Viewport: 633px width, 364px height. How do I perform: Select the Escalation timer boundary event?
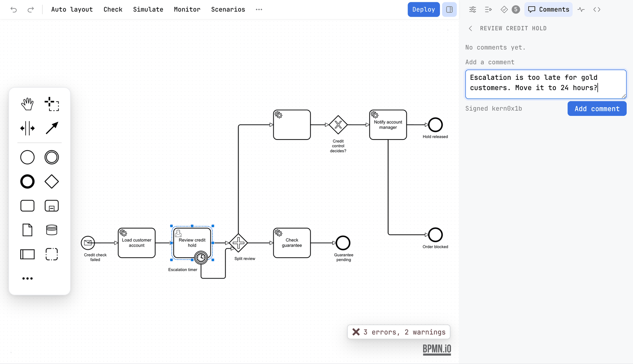click(201, 258)
